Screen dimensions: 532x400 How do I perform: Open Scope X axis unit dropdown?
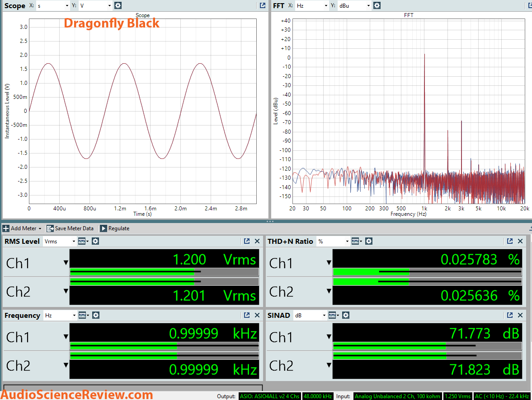tap(52, 6)
